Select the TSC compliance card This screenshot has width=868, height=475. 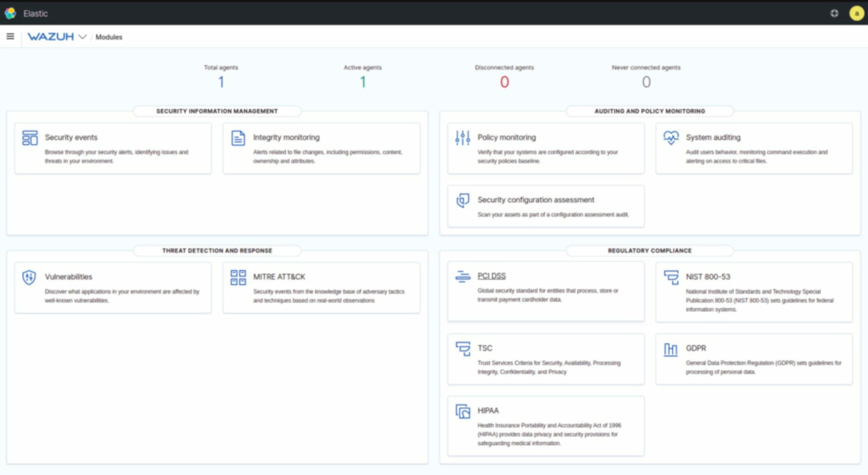click(545, 359)
